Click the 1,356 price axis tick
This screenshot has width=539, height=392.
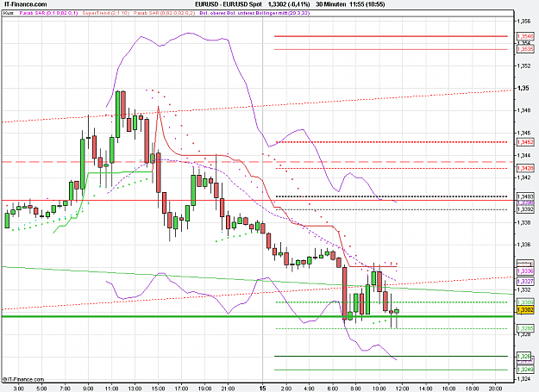(523, 22)
